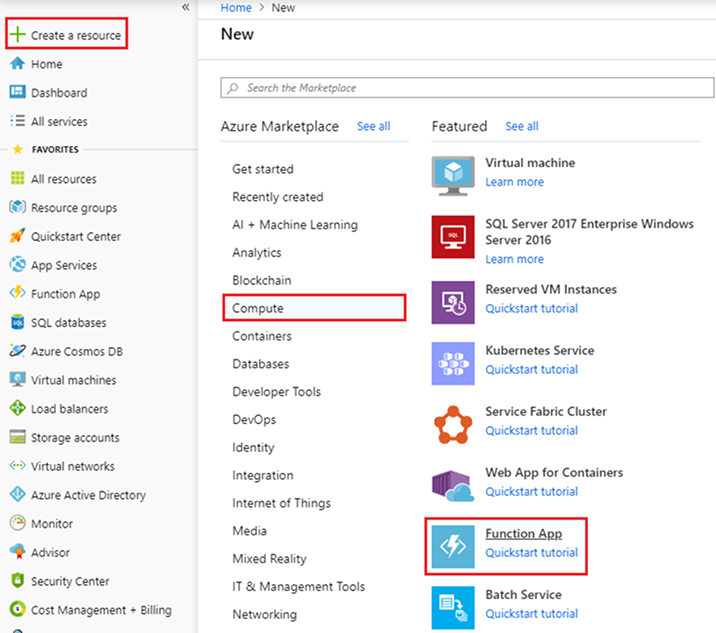Screen dimensions: 716x633
Task: Click the Resource groups cube icon
Action: [17, 207]
